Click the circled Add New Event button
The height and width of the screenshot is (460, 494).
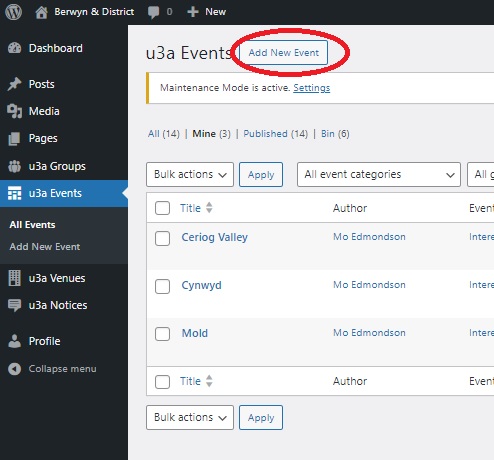[284, 53]
